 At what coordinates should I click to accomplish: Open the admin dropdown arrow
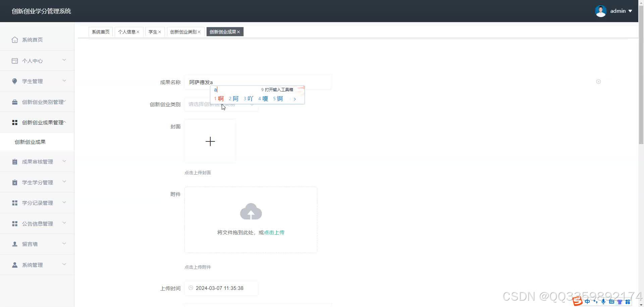pos(630,11)
